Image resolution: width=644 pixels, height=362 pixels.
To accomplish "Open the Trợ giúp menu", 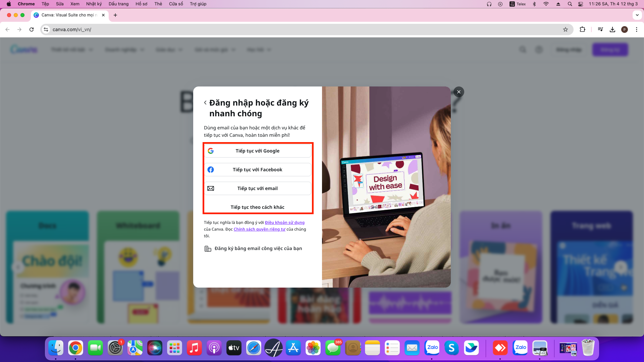I will point(198,4).
